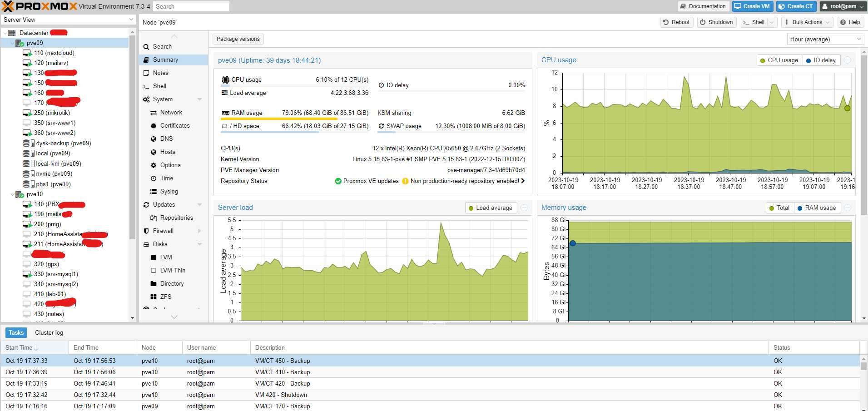Toggle Load average series in Server load legend
This screenshot has width=868, height=411.
tap(491, 208)
